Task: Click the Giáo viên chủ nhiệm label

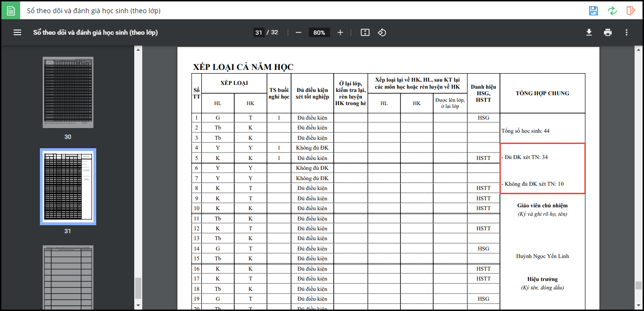Action: click(542, 205)
